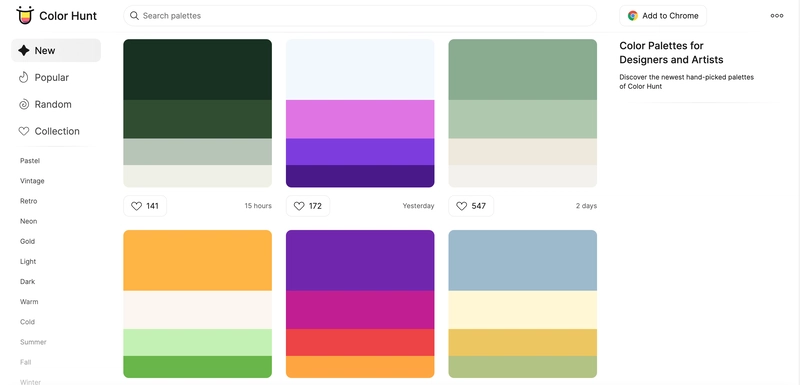The image size is (800, 385).
Task: Click the New sparkle icon
Action: pos(23,50)
